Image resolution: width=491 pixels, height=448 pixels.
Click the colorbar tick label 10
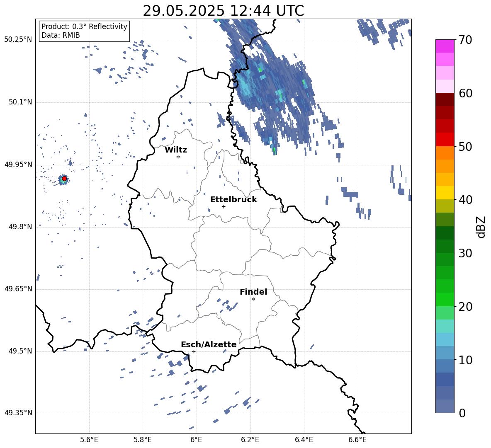(465, 360)
